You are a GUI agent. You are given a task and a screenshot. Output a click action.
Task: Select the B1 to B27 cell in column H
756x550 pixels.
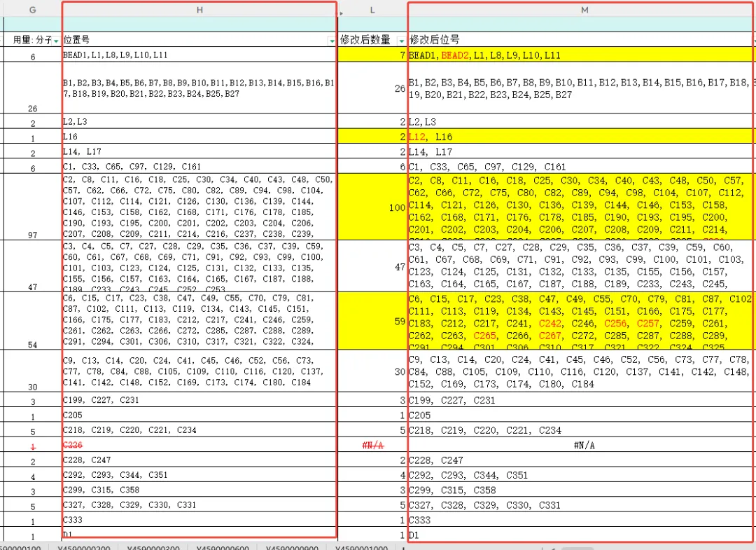199,88
